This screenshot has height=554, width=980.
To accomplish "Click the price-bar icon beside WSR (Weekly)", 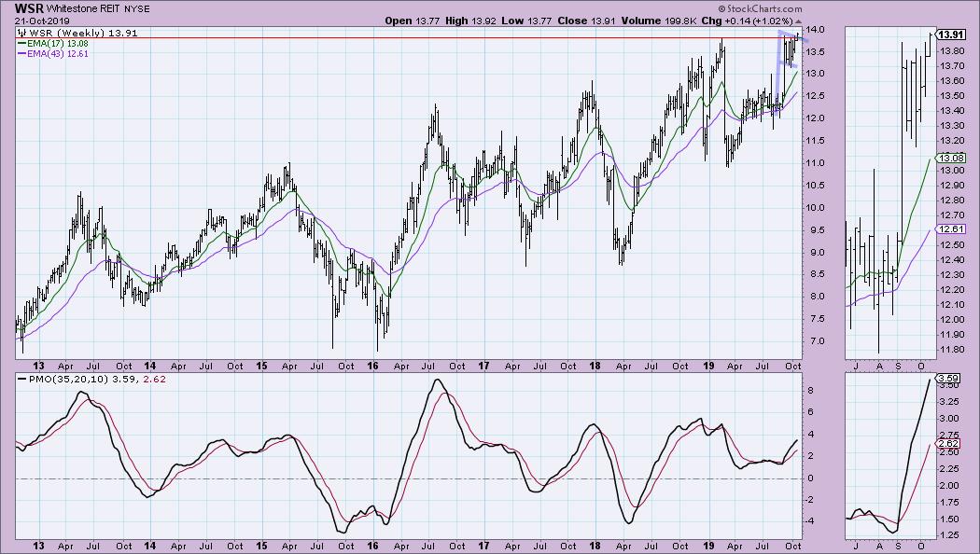I will [x=21, y=33].
